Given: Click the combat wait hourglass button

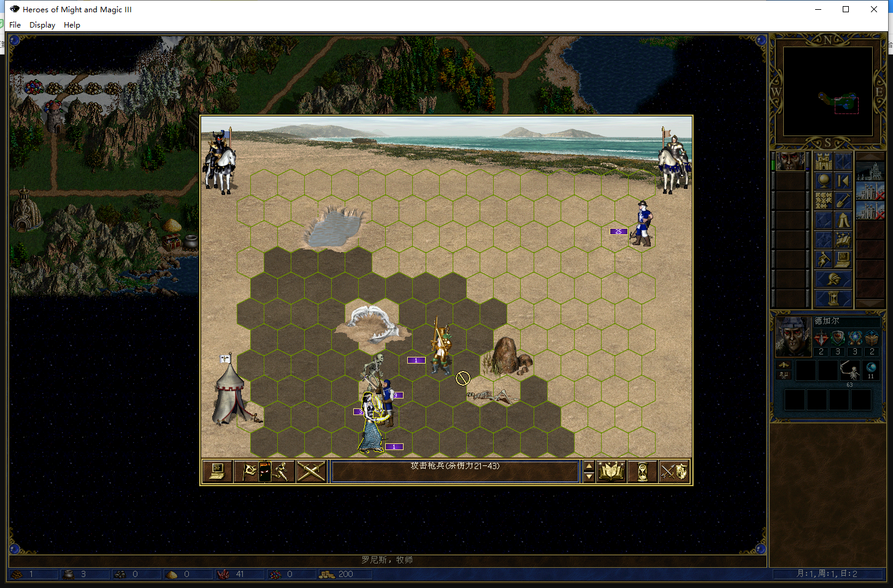Looking at the screenshot, I should click(642, 472).
